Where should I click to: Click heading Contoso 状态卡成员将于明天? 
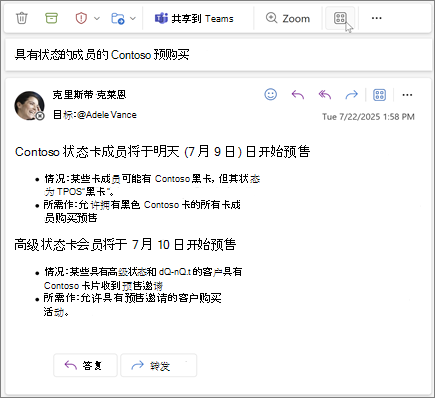pos(163,152)
